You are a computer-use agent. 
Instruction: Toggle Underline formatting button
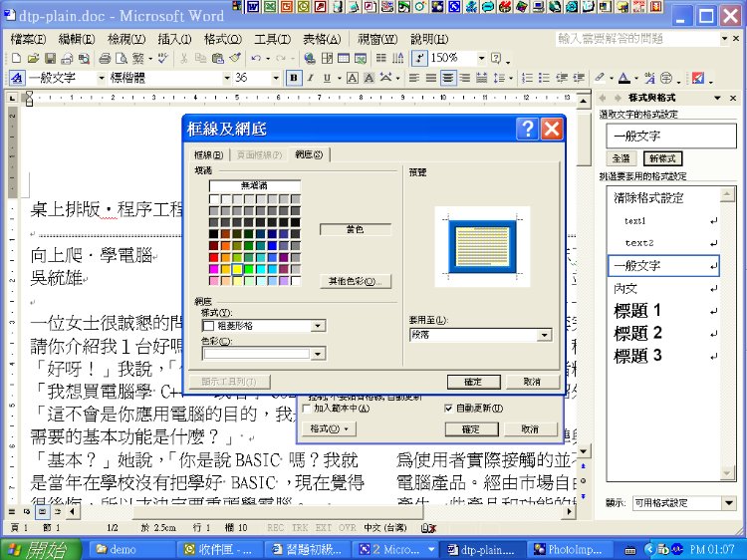(327, 78)
